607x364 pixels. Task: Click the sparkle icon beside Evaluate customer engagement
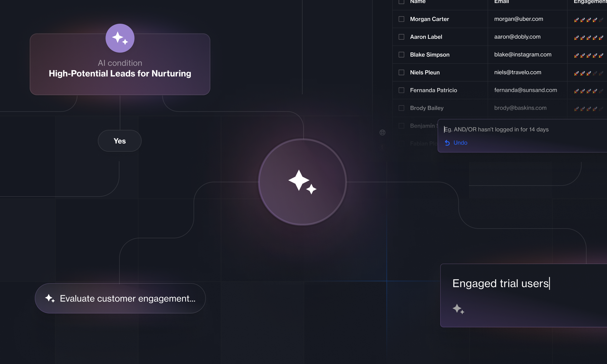tap(50, 298)
